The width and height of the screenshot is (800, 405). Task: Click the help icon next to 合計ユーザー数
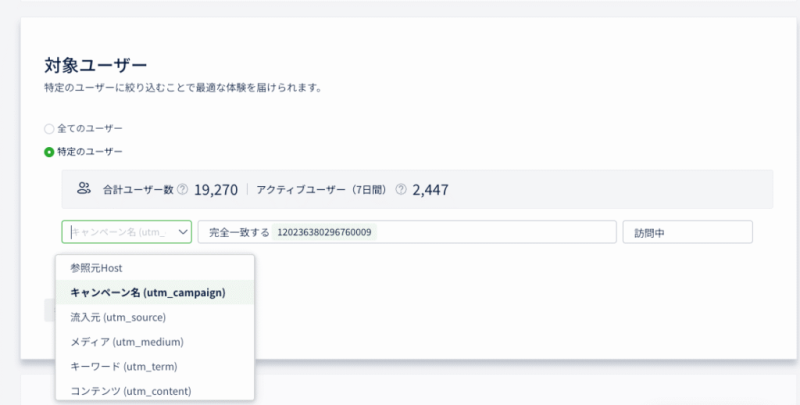coord(183,189)
